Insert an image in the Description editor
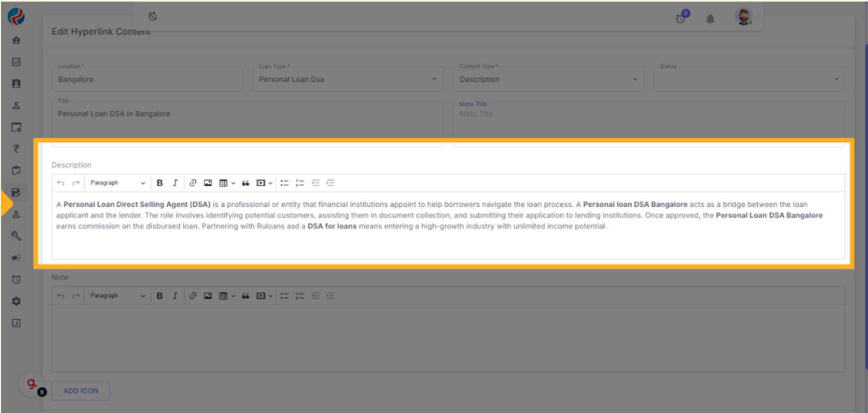 pos(208,183)
